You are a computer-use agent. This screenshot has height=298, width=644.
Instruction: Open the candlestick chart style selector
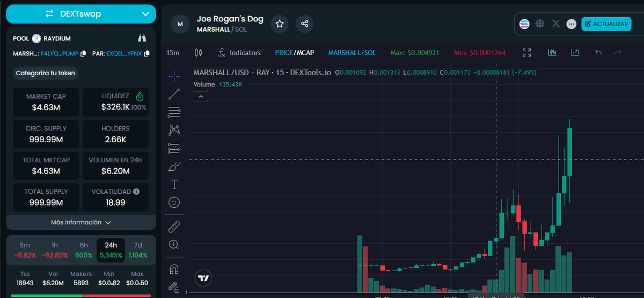pos(198,53)
